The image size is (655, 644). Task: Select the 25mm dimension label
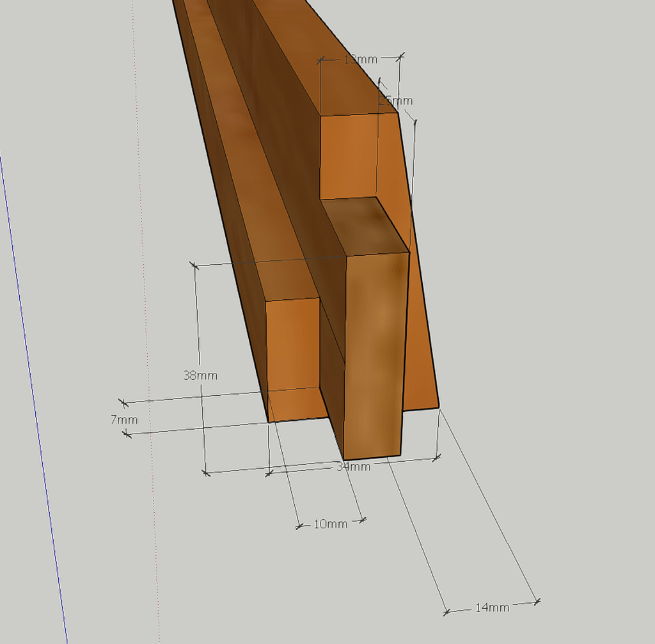click(396, 101)
